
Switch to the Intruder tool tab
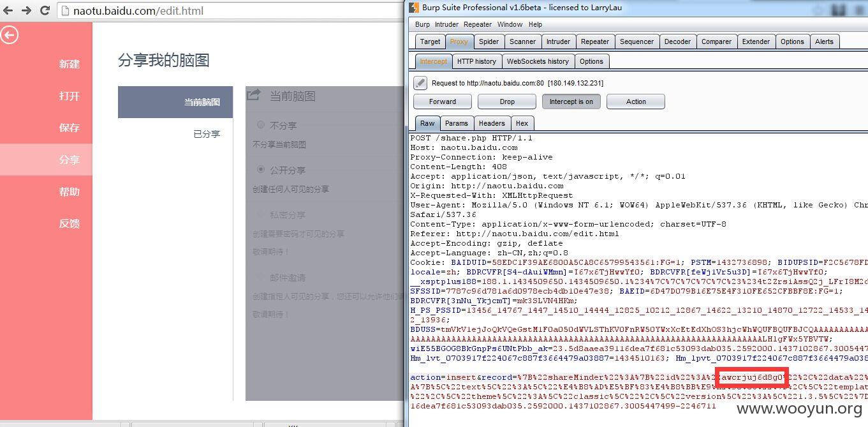558,41
